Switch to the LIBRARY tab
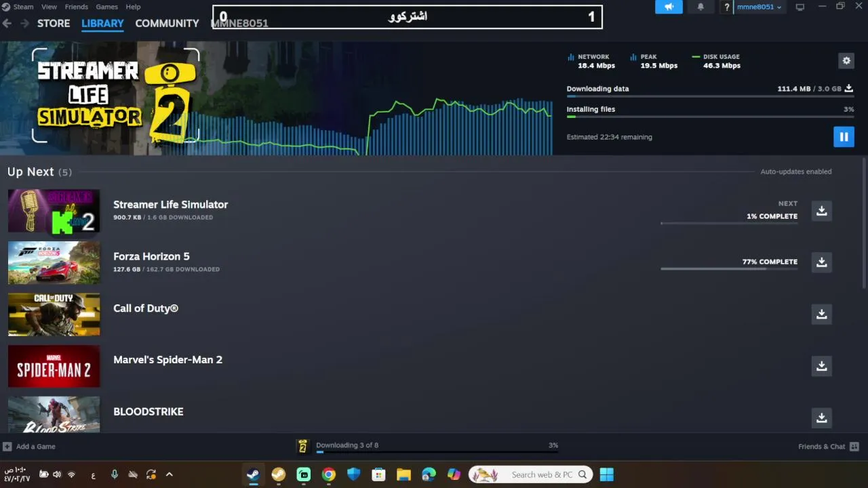868x488 pixels. 102,23
